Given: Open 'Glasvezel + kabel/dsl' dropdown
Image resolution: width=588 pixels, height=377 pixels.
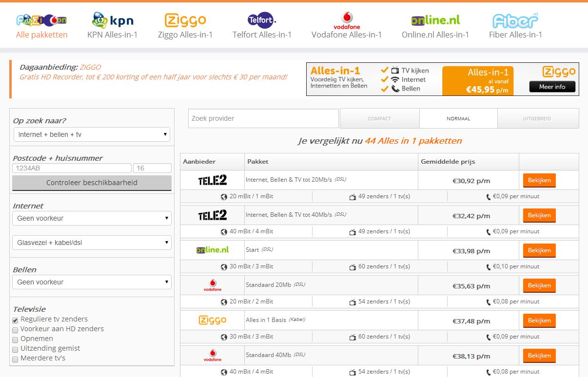Looking at the screenshot, I should (x=92, y=242).
